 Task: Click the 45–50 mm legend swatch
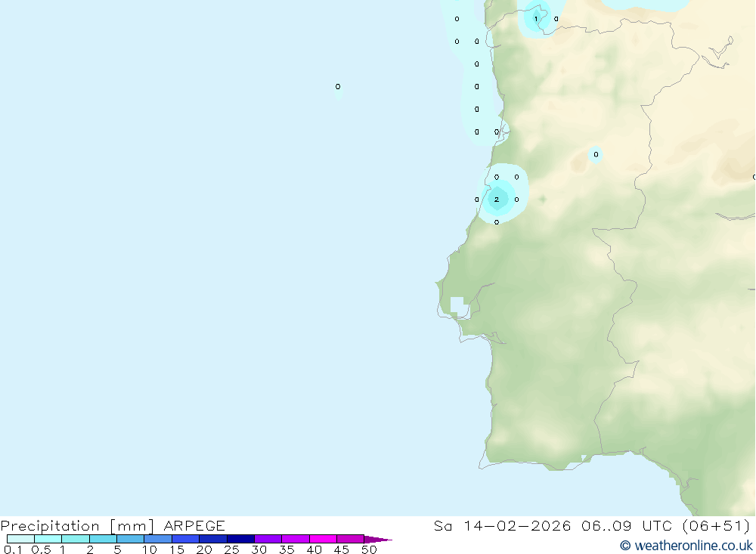351,539
